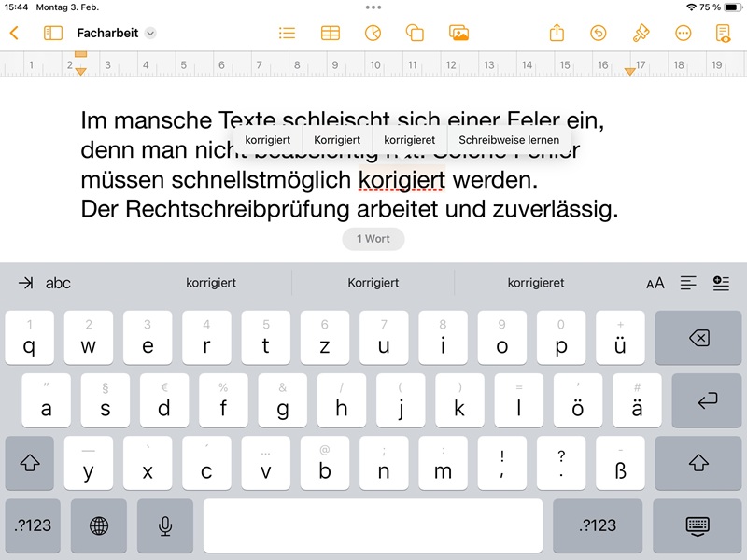The width and height of the screenshot is (747, 560).
Task: Tap the Wi-Fi icon in status bar
Action: click(x=691, y=7)
